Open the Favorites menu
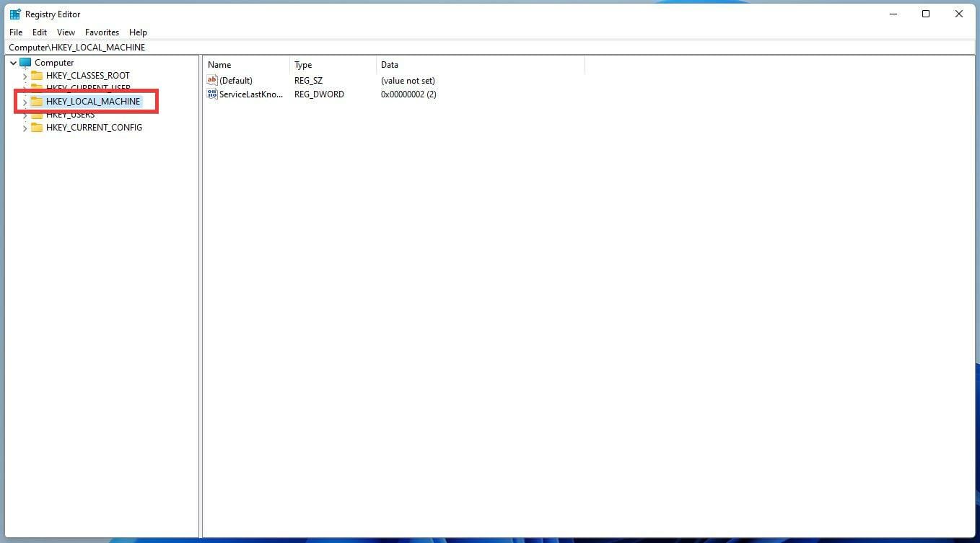The width and height of the screenshot is (980, 543). tap(102, 32)
